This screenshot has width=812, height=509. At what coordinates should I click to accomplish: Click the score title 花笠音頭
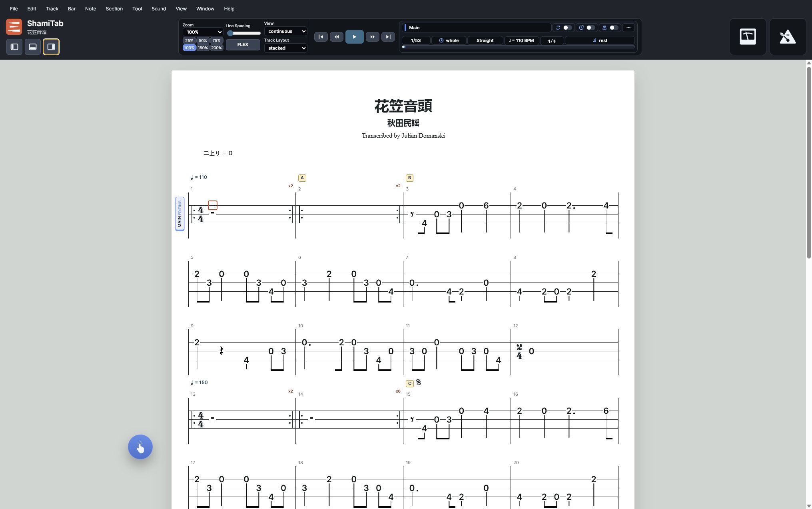[403, 106]
